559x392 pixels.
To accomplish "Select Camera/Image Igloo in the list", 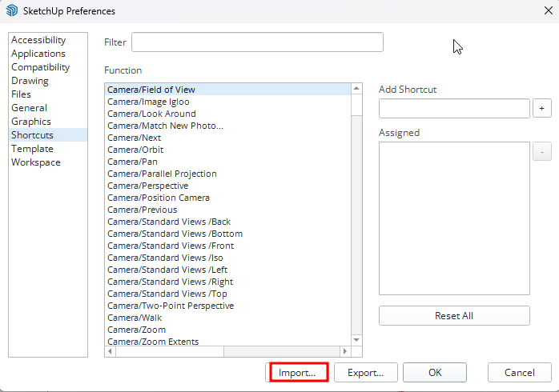I will (x=228, y=102).
